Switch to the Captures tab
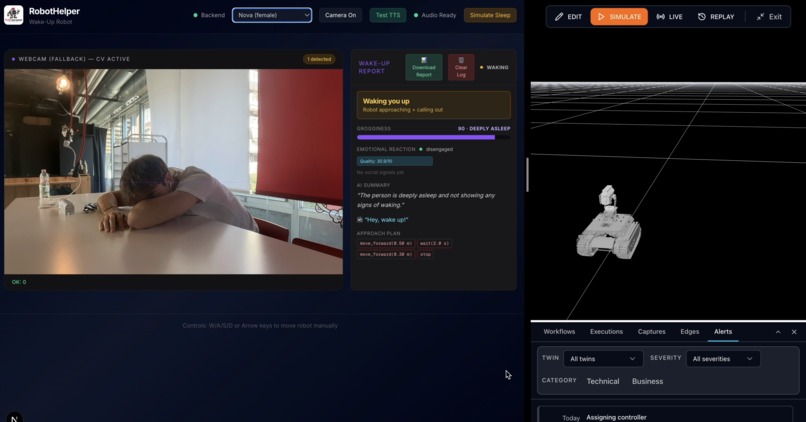This screenshot has height=422, width=806. coord(651,332)
